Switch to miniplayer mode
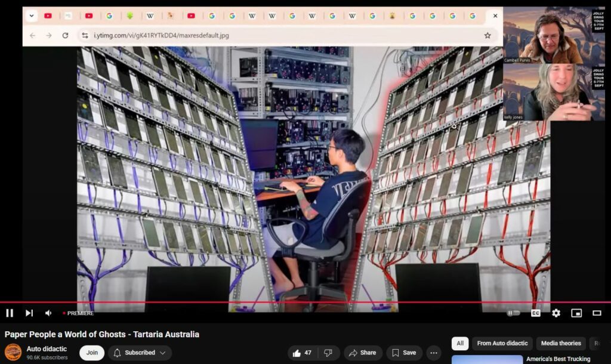 (x=576, y=313)
